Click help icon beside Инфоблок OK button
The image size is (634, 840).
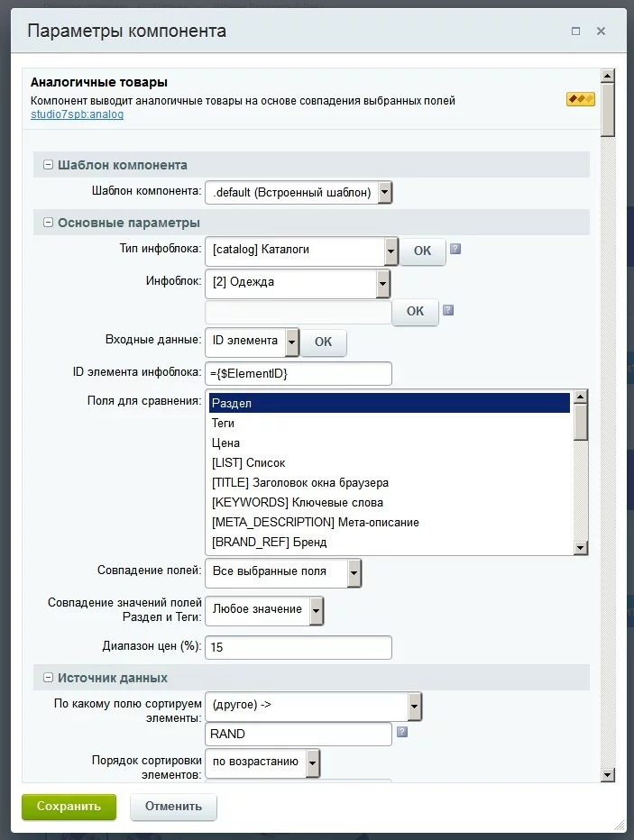click(448, 310)
